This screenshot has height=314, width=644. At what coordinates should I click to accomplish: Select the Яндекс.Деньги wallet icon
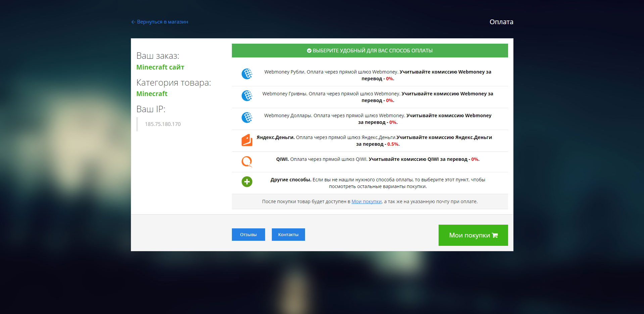pyautogui.click(x=247, y=140)
